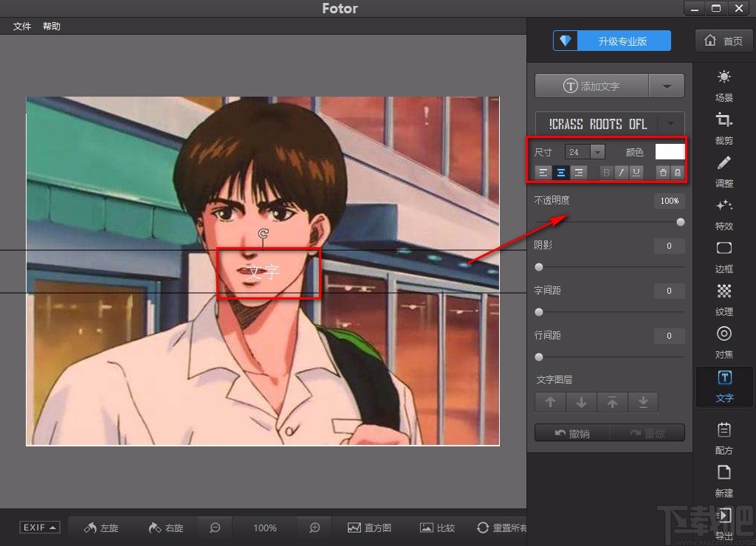This screenshot has height=546, width=756.
Task: Select the 场景 scenes panel
Action: (x=724, y=83)
